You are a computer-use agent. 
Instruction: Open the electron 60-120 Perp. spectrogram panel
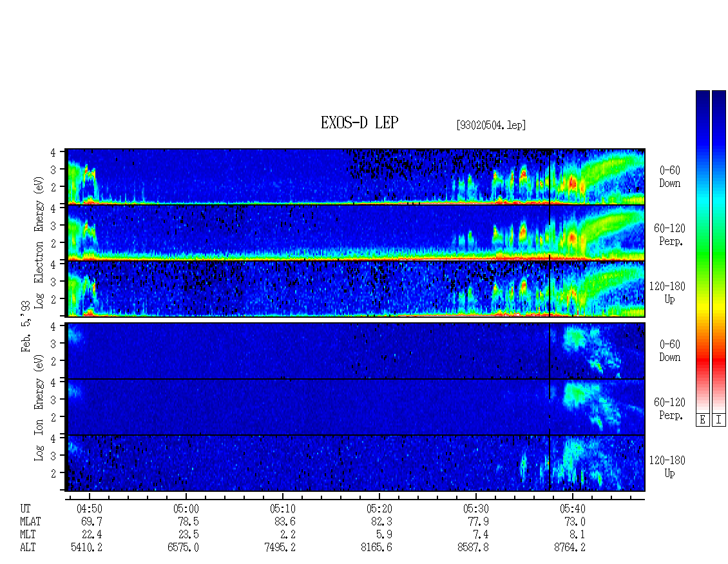coord(356,233)
